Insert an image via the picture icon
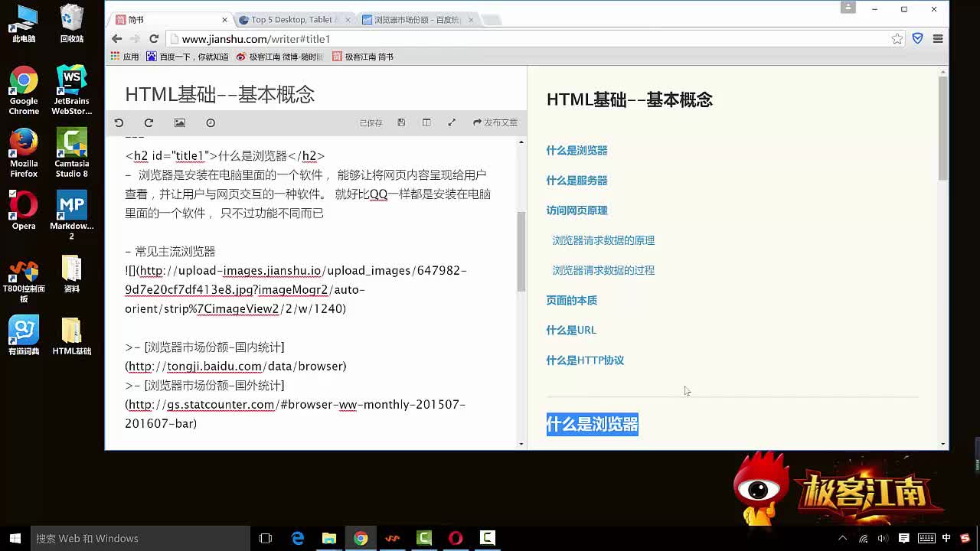Screen dimensions: 980x551 (180, 122)
